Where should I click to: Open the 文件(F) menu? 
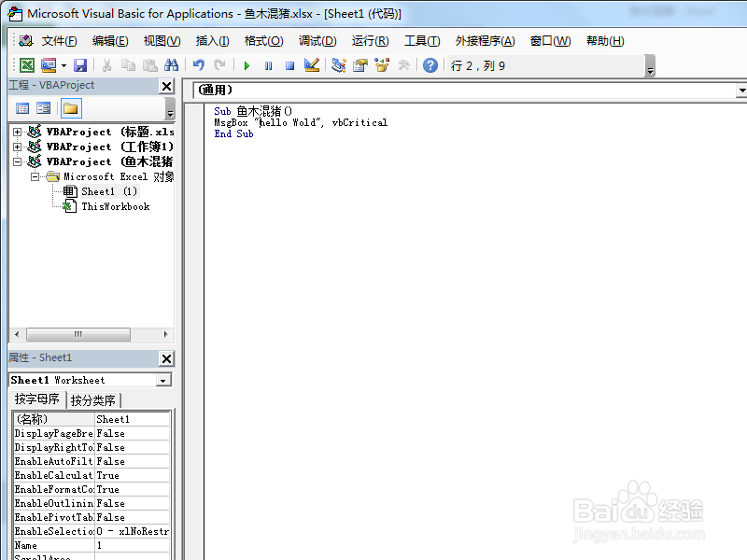click(59, 41)
